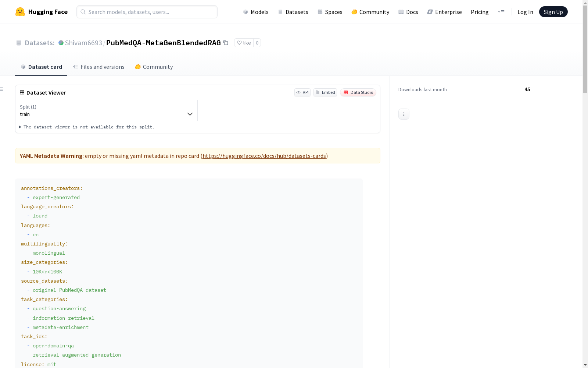588x368 pixels.
Task: Open Enterprise in the top navigation
Action: pos(445,12)
